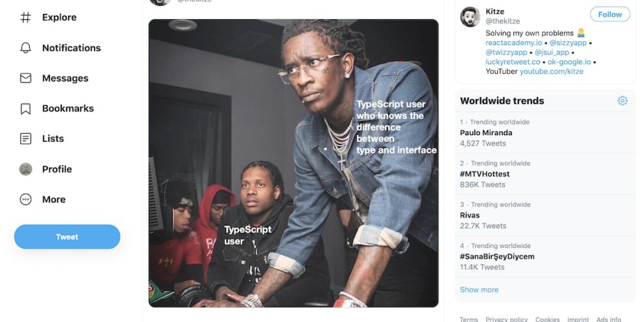
Task: Open trends settings gear icon
Action: point(622,100)
